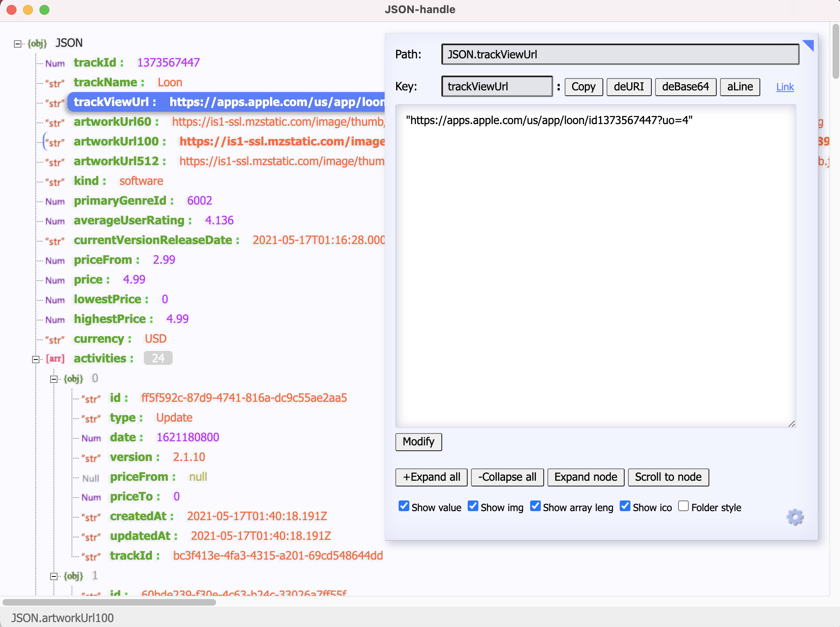Toggle the Show array leng checkbox
This screenshot has height=627, width=840.
tap(535, 506)
